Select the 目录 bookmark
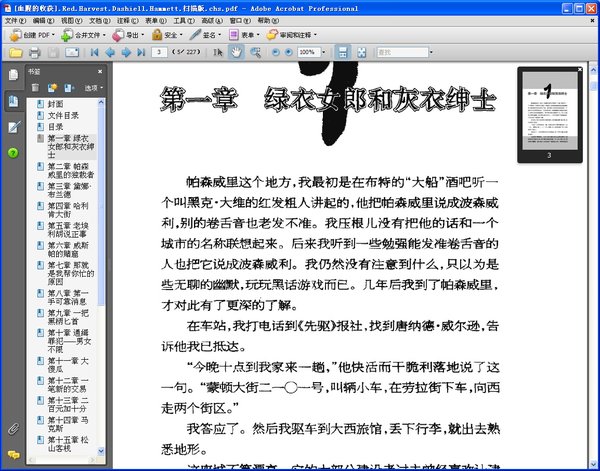The width and height of the screenshot is (600, 471). 55,127
